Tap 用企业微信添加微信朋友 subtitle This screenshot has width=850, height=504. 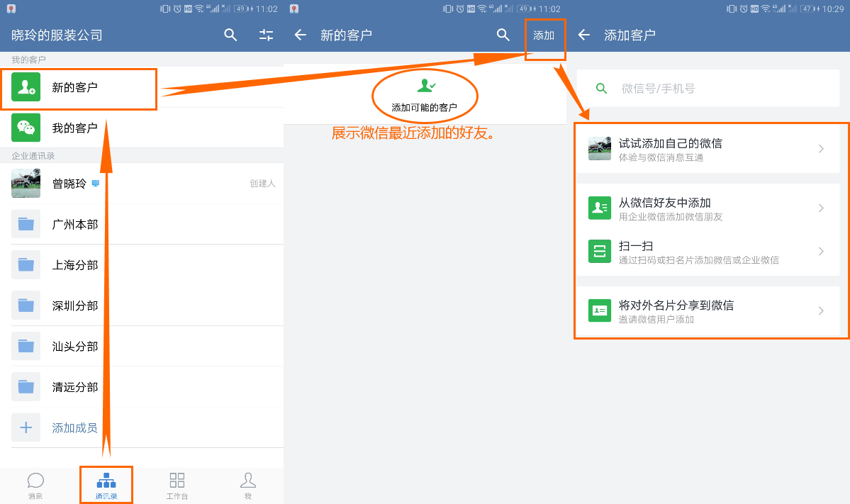tap(671, 217)
